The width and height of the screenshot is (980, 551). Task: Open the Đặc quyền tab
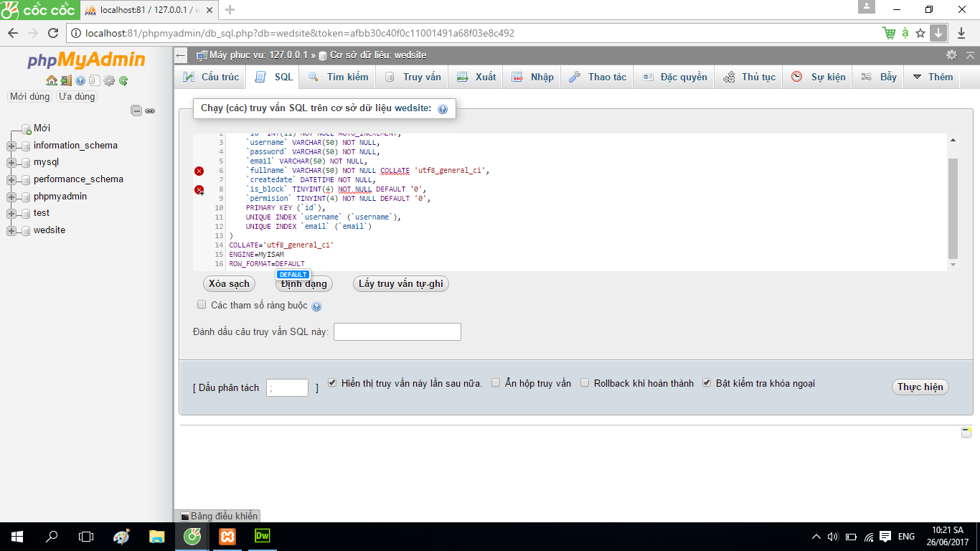pyautogui.click(x=674, y=77)
